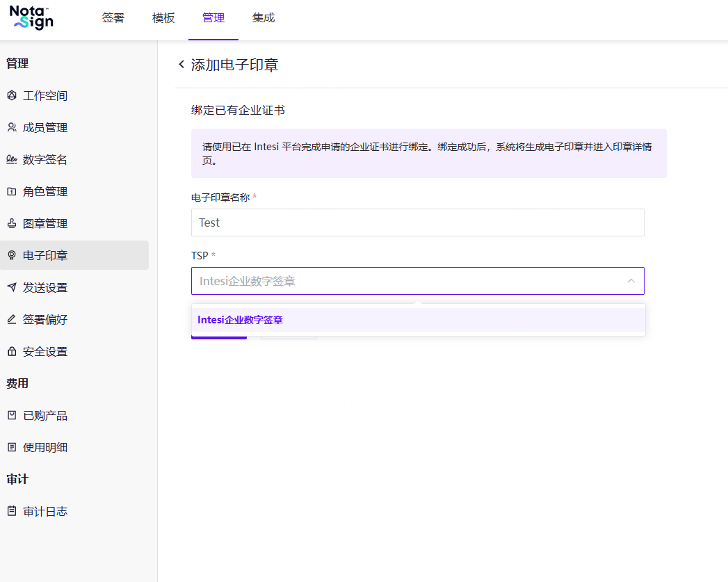Collapse the TSP dropdown via its chevron
Screen dimensions: 728x582
(631, 281)
